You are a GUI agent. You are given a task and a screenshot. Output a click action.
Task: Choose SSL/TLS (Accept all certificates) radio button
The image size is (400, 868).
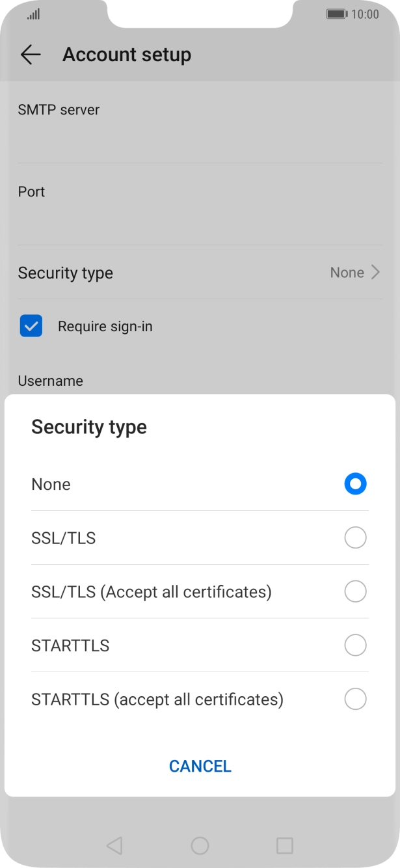point(355,591)
